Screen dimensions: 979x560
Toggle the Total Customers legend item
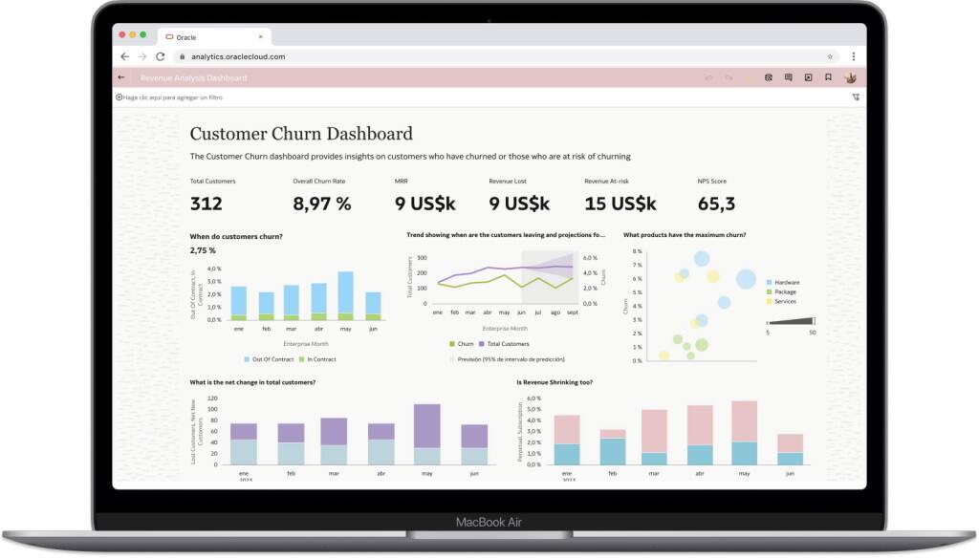[507, 344]
